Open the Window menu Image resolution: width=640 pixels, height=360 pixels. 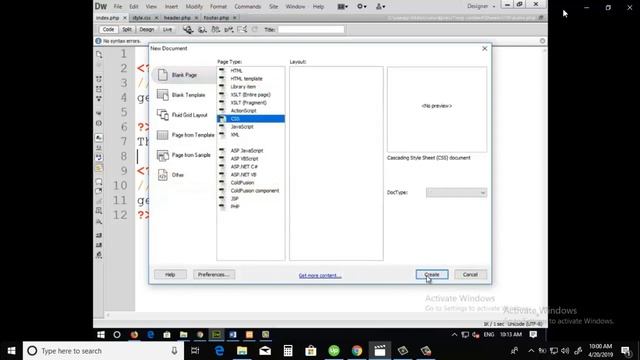coord(295,7)
